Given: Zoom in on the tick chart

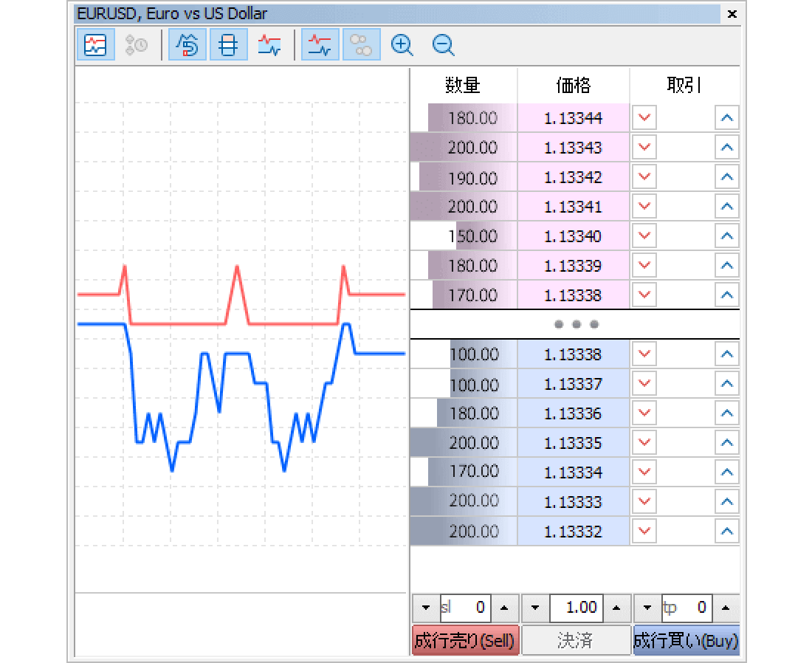Looking at the screenshot, I should pos(402,45).
